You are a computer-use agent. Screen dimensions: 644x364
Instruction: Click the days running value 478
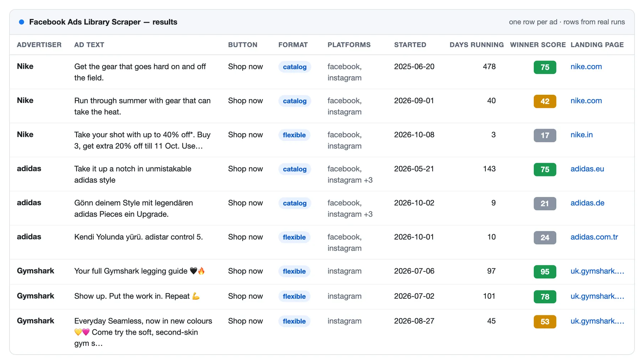coord(489,67)
